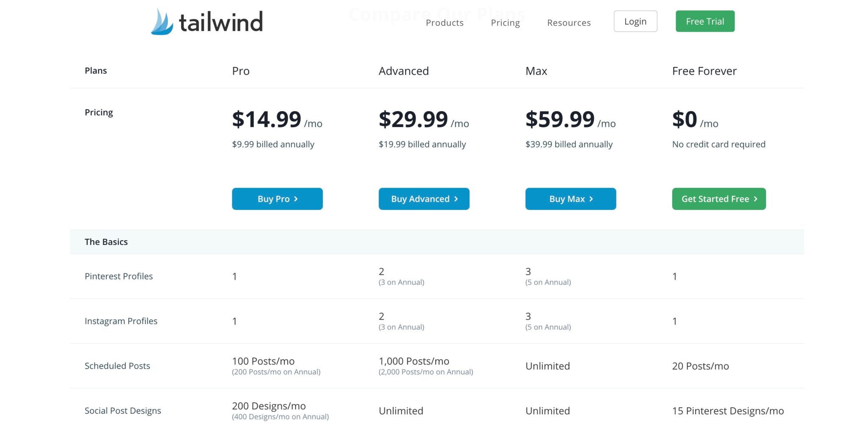Open the Products menu
This screenshot has height=426, width=868.
point(445,22)
